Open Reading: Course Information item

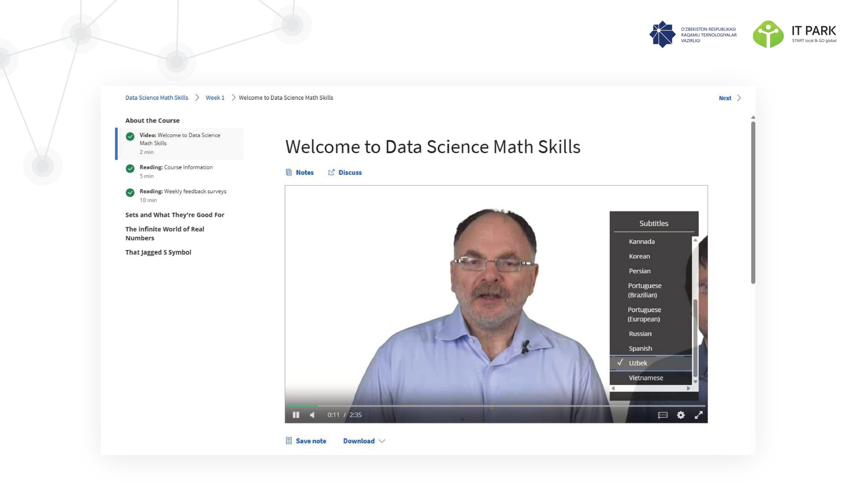(x=176, y=167)
